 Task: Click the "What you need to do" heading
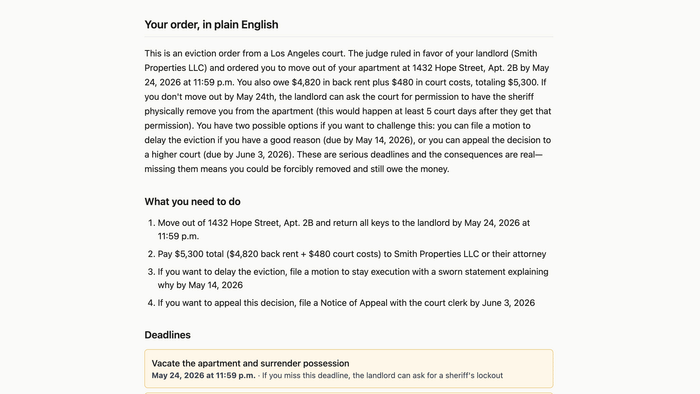192,202
